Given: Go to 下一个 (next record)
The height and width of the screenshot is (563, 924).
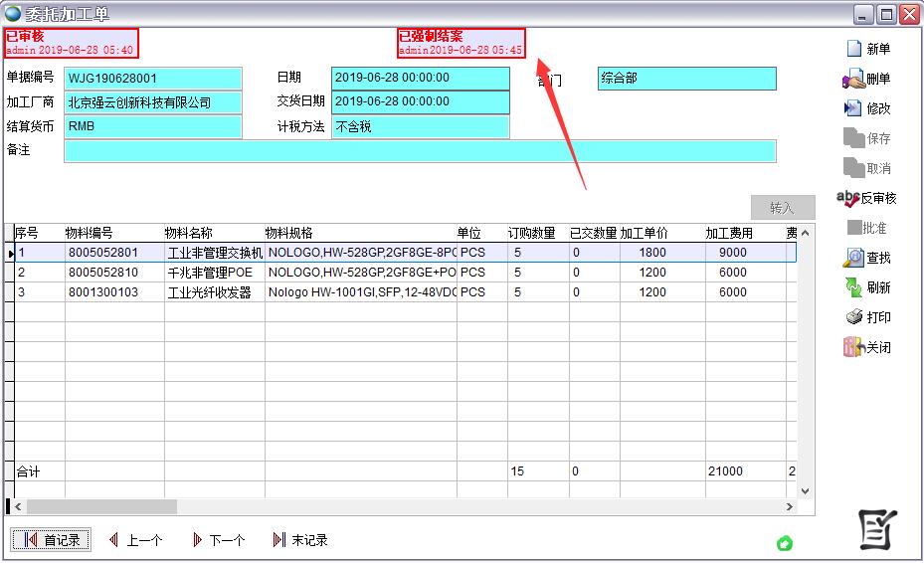Looking at the screenshot, I should [x=218, y=540].
